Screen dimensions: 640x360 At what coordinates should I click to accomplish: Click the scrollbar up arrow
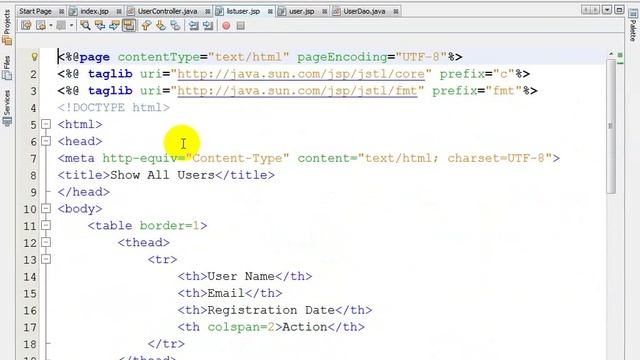(x=611, y=54)
